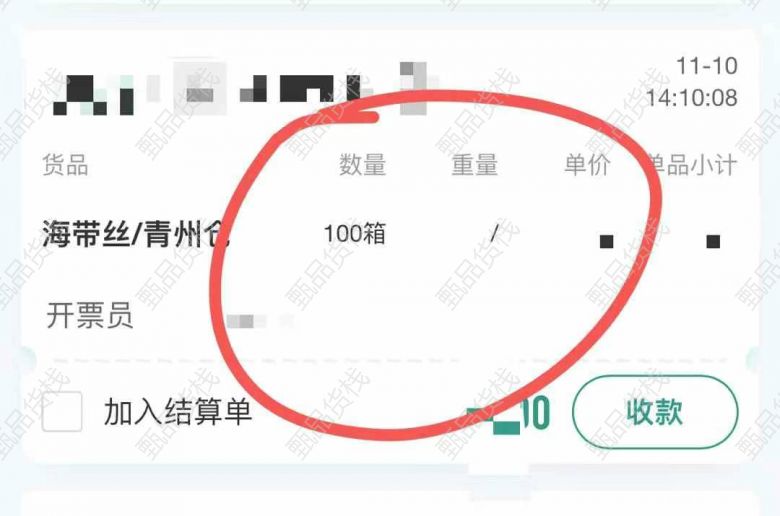The height and width of the screenshot is (516, 780).
Task: Click the 数量 column header
Action: pos(363,165)
